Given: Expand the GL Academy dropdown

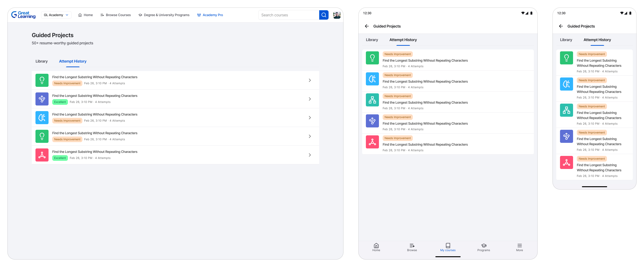Looking at the screenshot, I should (56, 15).
